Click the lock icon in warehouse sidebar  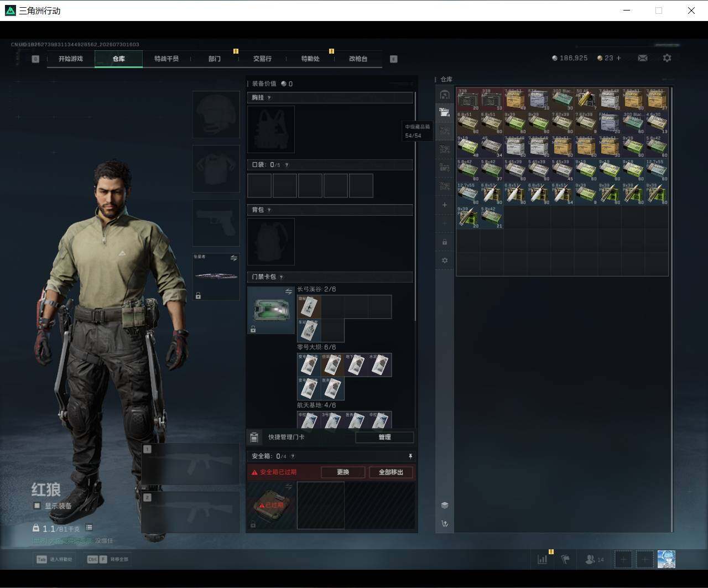coord(445,242)
